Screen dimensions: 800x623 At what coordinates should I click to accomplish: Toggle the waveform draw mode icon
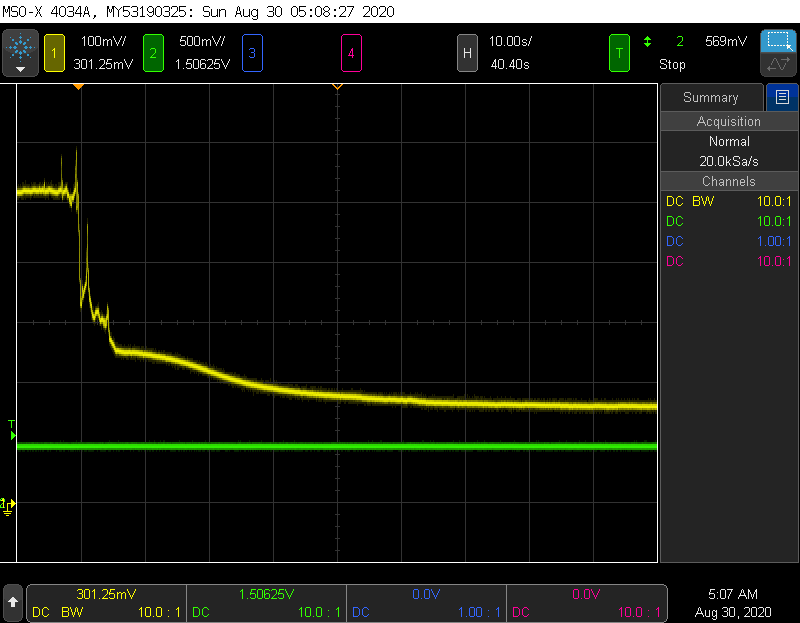pos(777,65)
